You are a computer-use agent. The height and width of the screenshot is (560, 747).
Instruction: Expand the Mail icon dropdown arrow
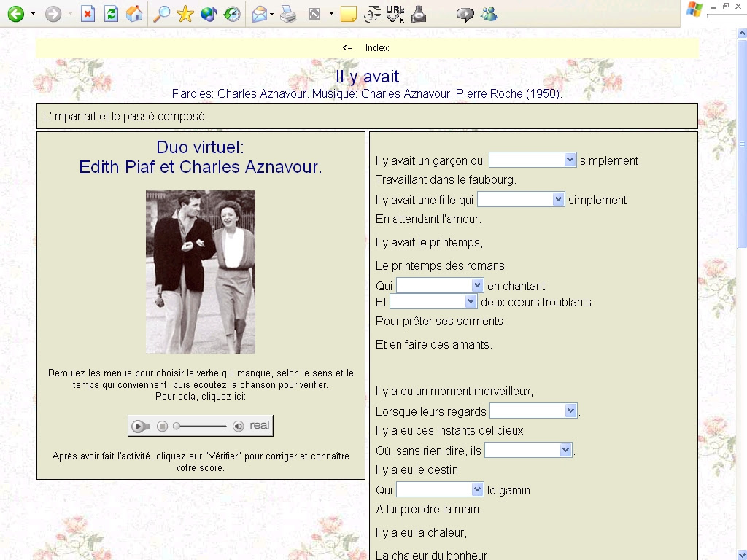click(271, 14)
